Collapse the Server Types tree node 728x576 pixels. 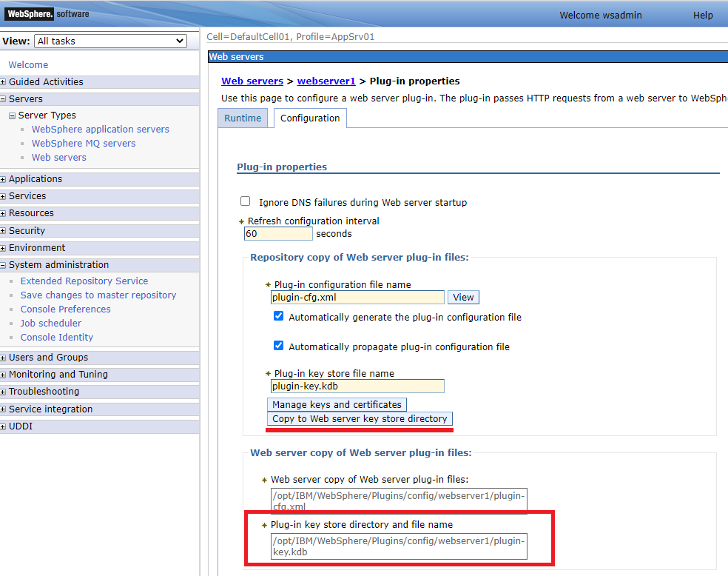pyautogui.click(x=12, y=115)
